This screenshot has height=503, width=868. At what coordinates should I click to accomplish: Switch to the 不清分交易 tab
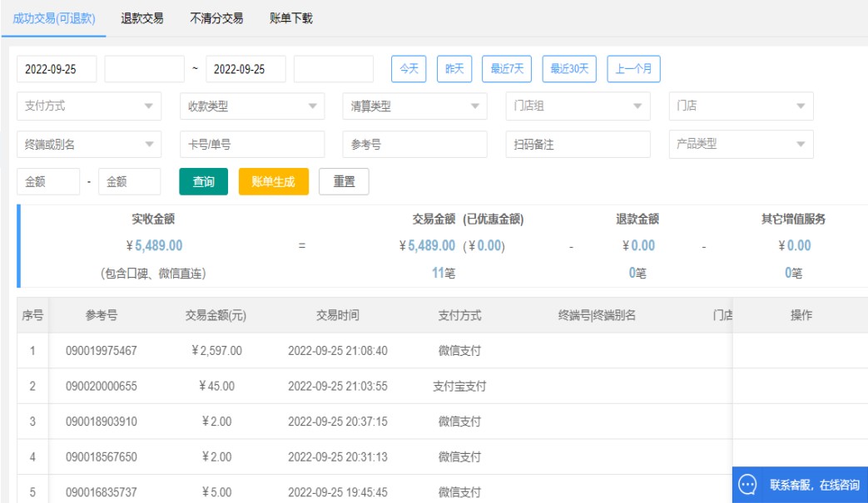216,18
